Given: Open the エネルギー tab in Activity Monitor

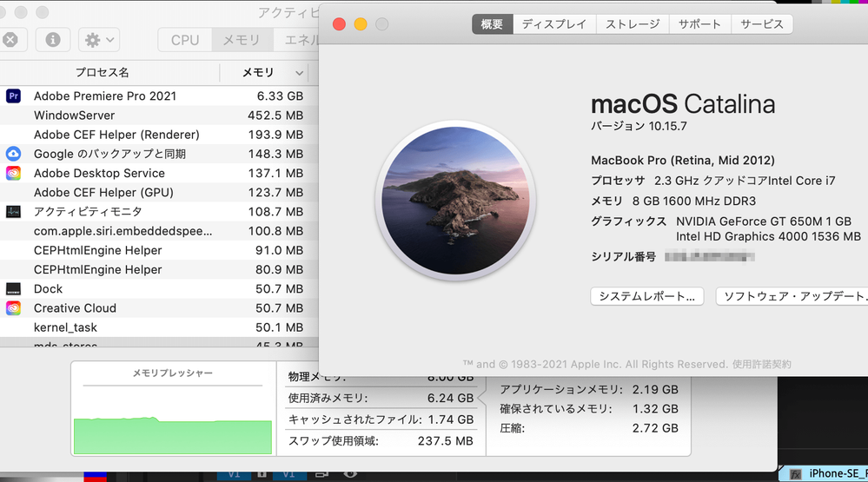Looking at the screenshot, I should 296,40.
